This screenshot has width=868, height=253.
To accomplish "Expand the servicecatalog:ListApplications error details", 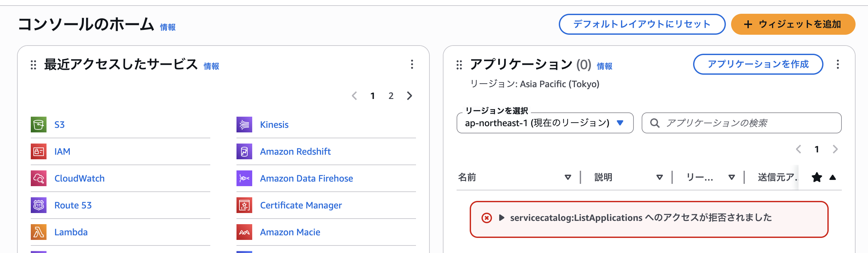I will (502, 218).
